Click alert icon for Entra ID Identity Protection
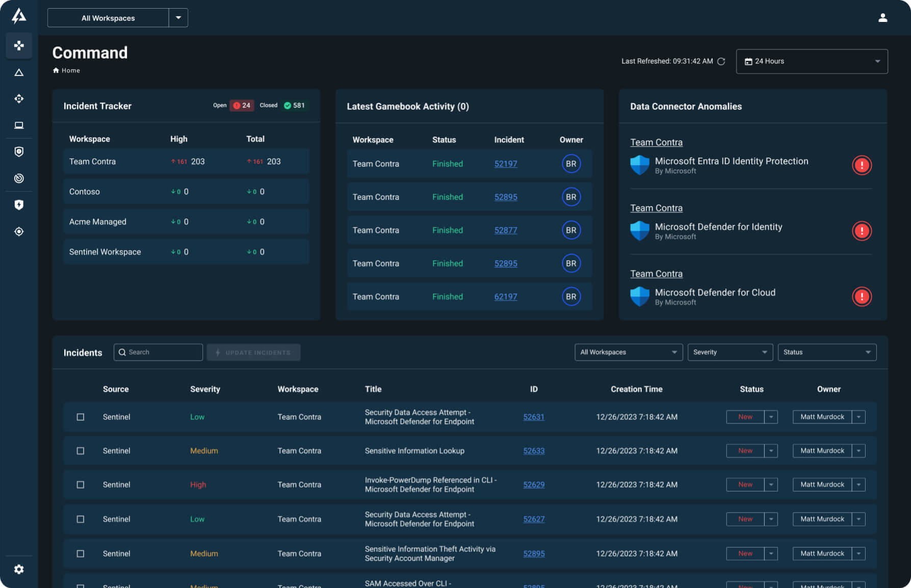Viewport: 911px width, 588px height. click(862, 165)
